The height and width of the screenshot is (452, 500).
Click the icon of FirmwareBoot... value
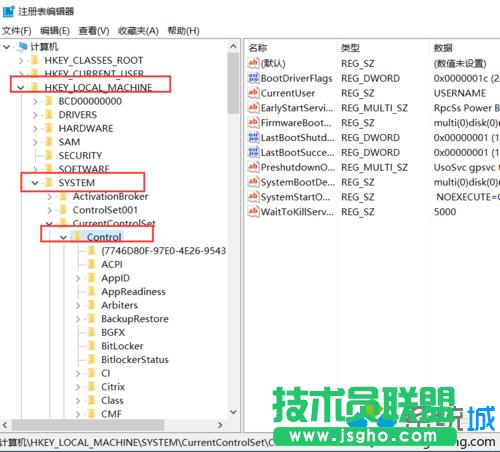253,122
